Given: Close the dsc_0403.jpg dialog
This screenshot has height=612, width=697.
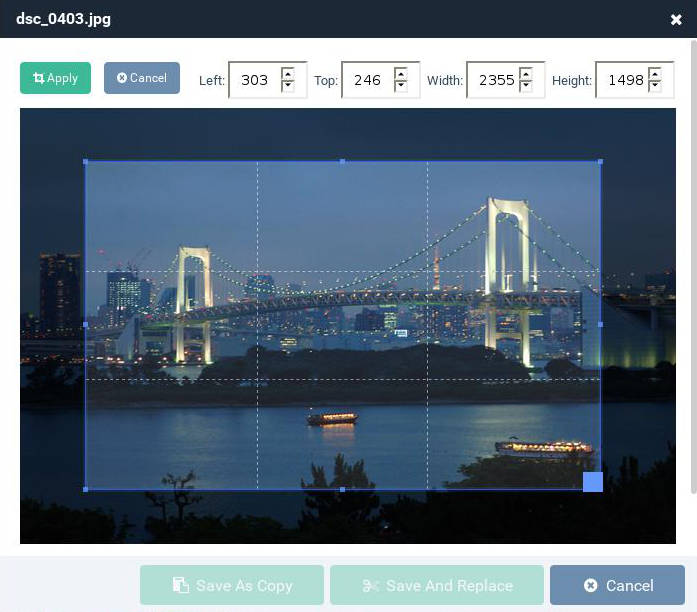Looking at the screenshot, I should click(x=676, y=20).
